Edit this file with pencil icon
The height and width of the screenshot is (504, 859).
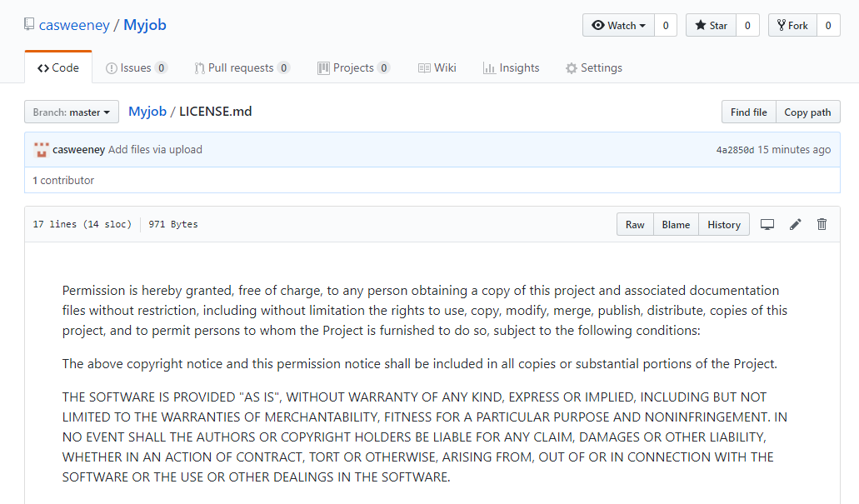[x=796, y=224]
